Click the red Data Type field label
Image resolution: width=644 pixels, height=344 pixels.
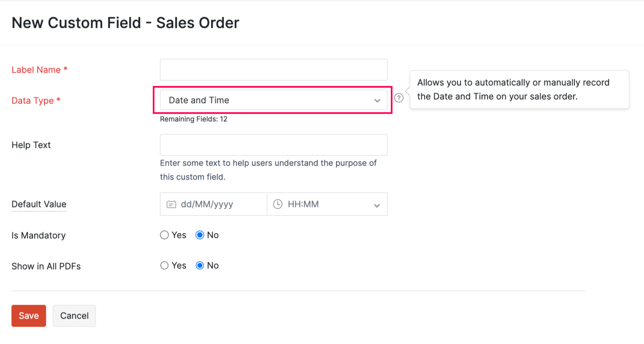coord(32,101)
